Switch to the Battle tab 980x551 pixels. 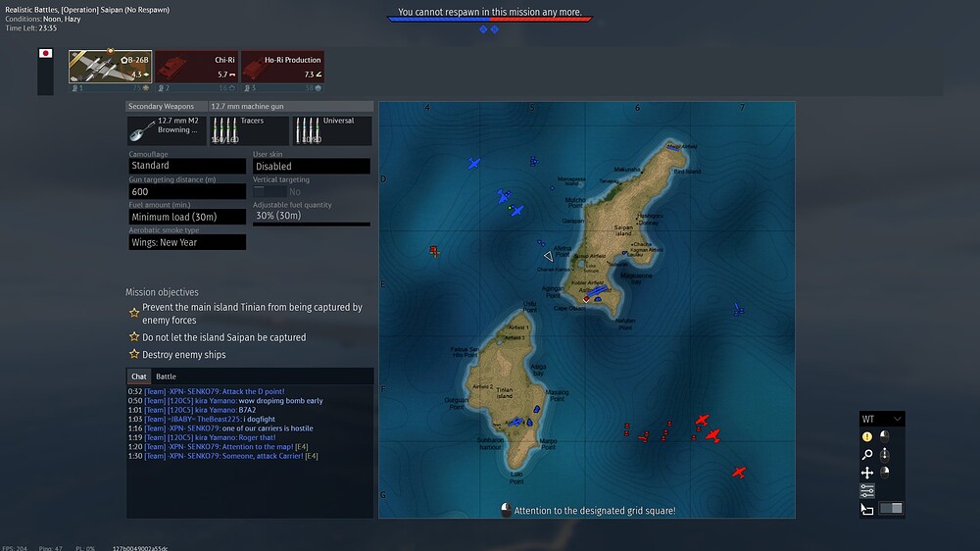point(166,376)
